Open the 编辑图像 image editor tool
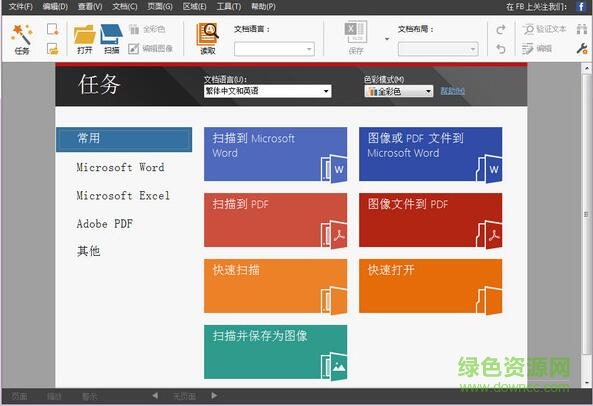593x406 pixels. click(x=150, y=48)
